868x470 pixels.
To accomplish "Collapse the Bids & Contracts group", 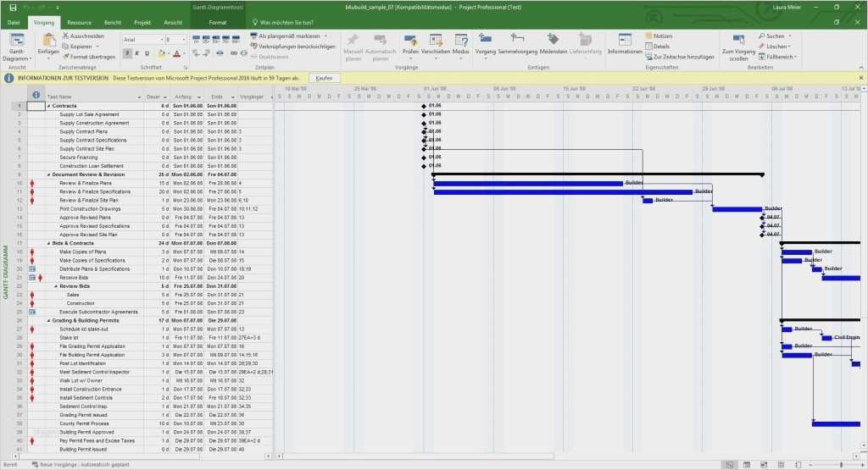I will pyautogui.click(x=48, y=243).
